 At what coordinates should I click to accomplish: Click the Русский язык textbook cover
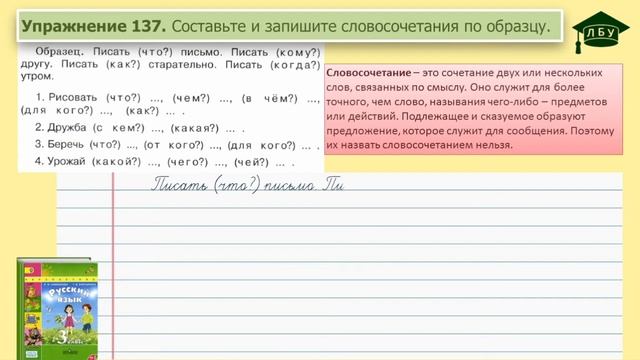[x=58, y=309]
